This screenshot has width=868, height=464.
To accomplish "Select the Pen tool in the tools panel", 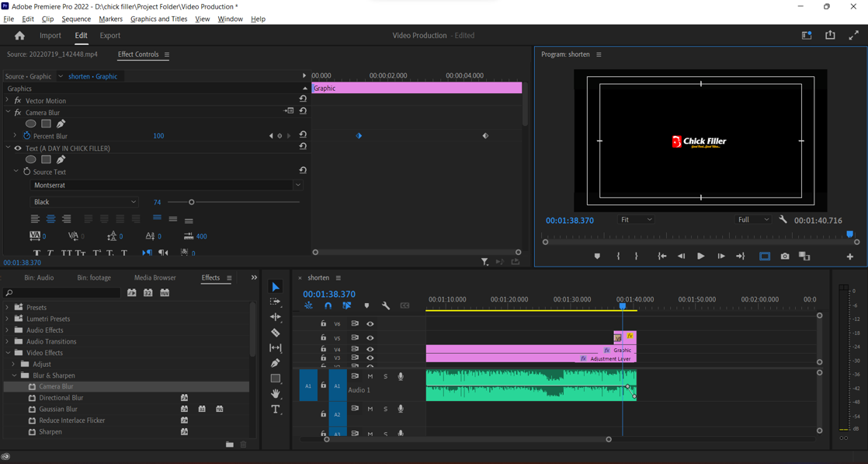I will tap(276, 363).
